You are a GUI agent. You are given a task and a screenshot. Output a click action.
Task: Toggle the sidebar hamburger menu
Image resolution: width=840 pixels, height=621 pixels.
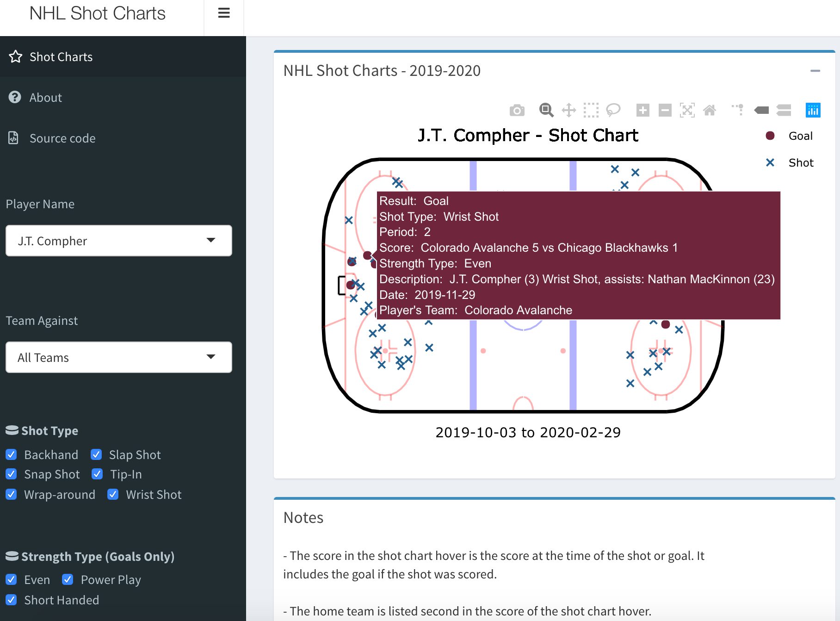(224, 13)
